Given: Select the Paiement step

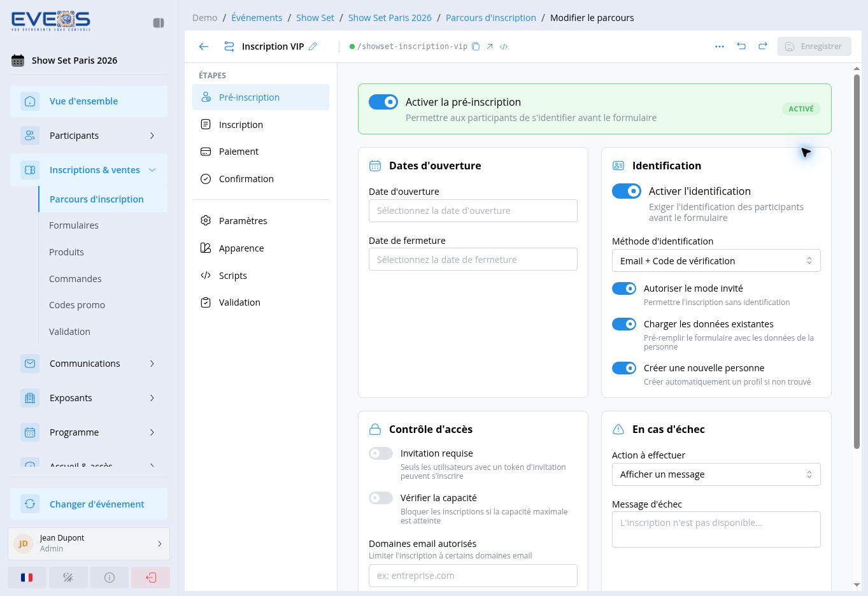Looking at the screenshot, I should (260, 152).
